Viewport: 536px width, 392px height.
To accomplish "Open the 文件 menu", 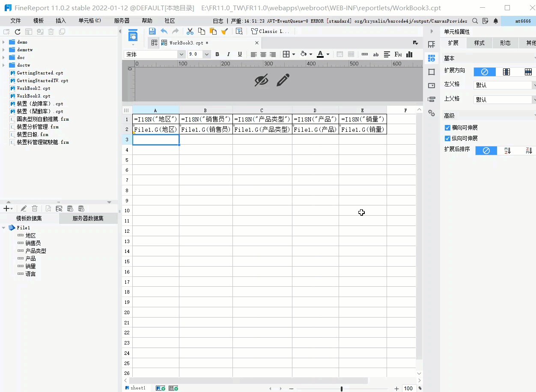I will 15,21.
